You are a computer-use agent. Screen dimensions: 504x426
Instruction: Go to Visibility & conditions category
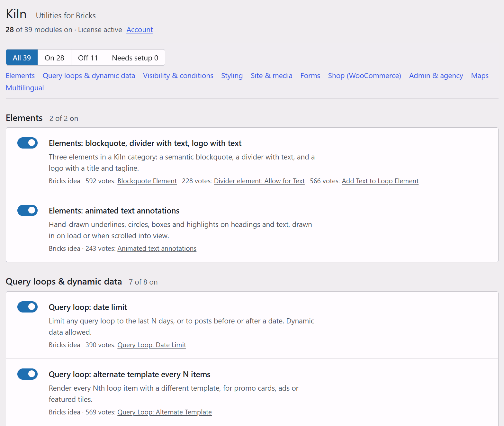(178, 76)
